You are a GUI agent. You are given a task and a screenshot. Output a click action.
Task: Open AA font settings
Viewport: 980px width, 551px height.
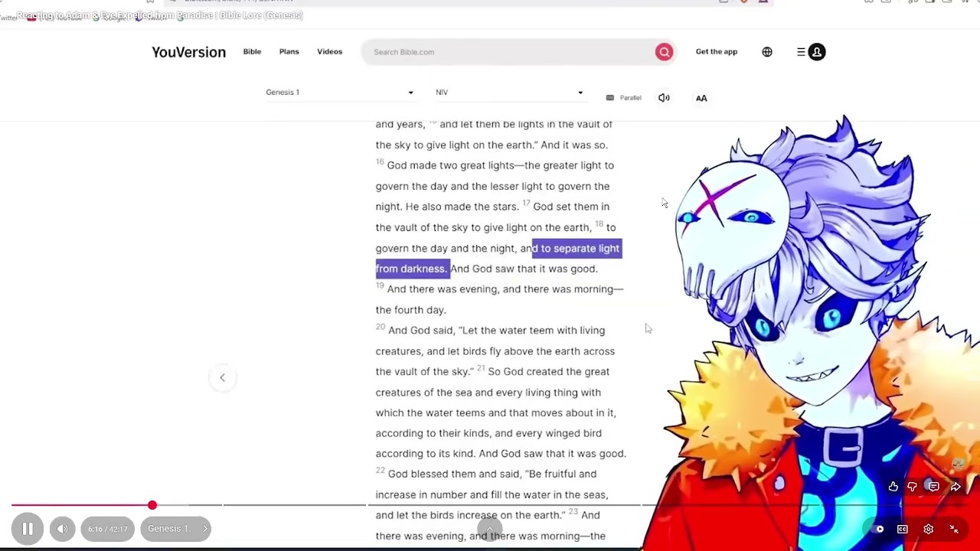click(701, 98)
